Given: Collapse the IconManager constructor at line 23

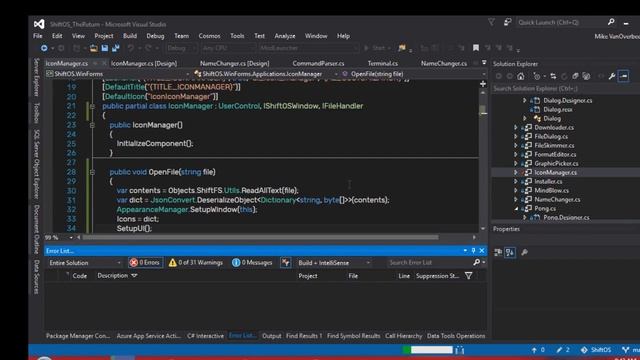Looking at the screenshot, I should [x=92, y=125].
